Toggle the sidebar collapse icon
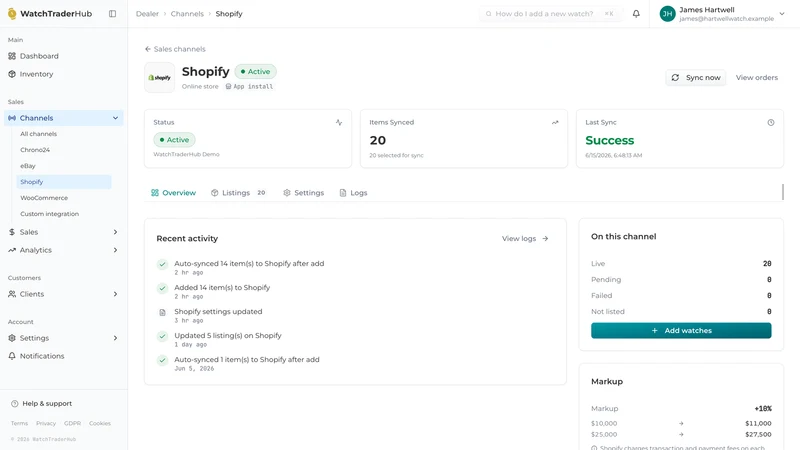The height and width of the screenshot is (450, 800). pos(112,14)
